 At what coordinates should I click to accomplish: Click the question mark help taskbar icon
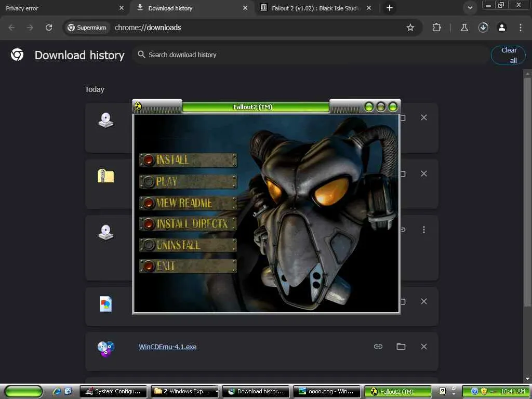click(442, 391)
